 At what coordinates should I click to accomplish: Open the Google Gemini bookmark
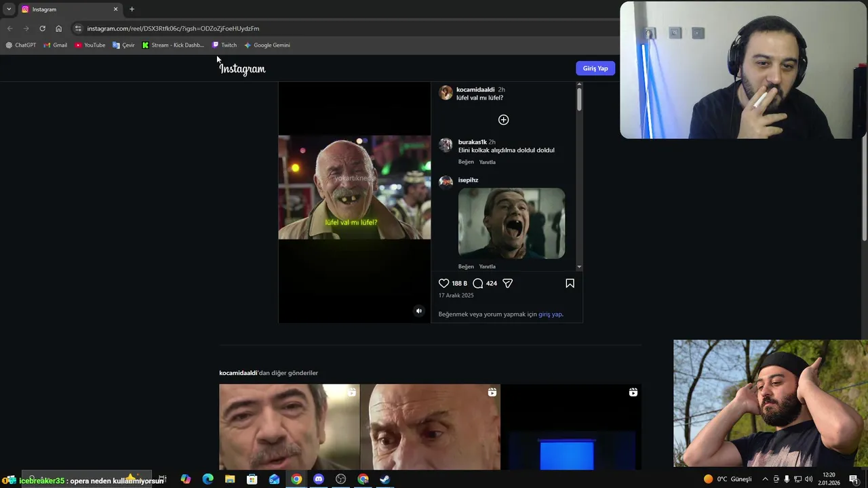[x=267, y=45]
